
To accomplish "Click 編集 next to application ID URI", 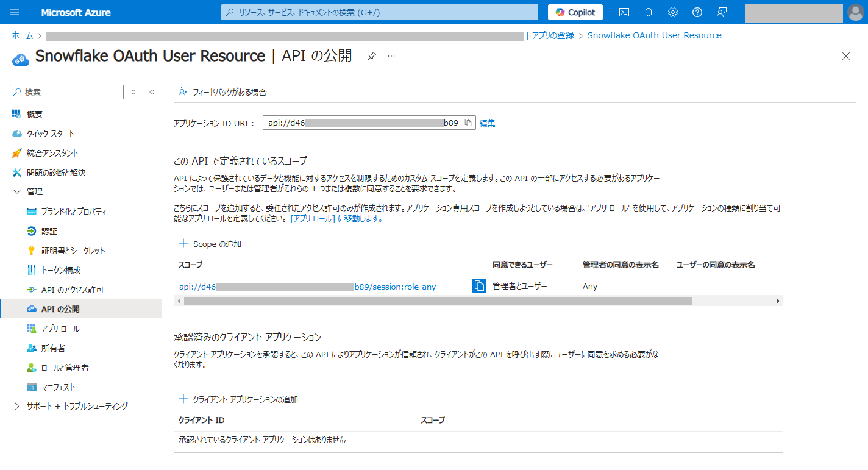I will pos(487,123).
